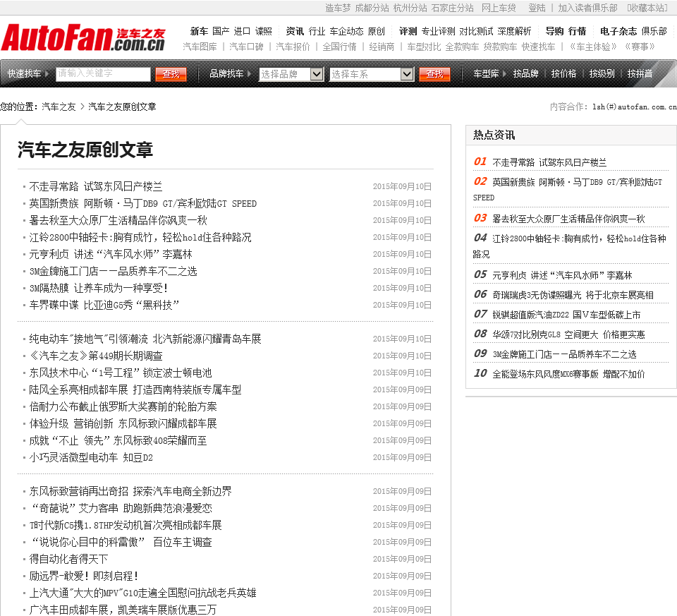Viewport: 677px width, 616px height.
Task: Browse cars 按品牌
Action: (525, 74)
